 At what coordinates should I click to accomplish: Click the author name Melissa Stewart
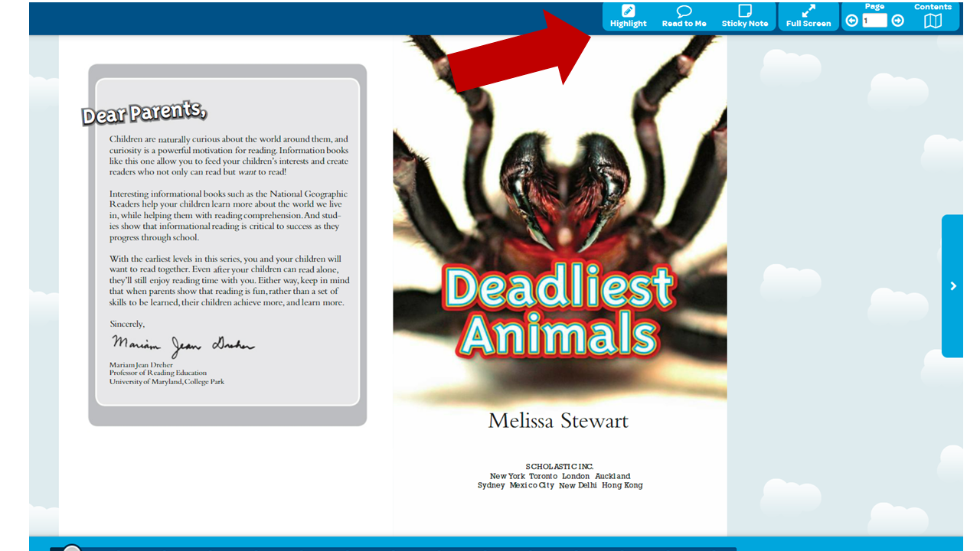pyautogui.click(x=558, y=420)
